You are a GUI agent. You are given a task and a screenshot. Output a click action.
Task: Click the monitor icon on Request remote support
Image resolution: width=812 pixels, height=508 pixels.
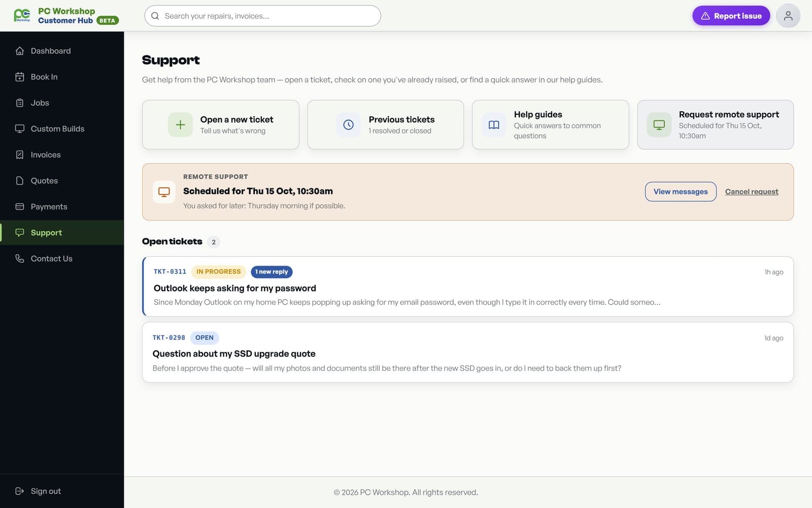(659, 124)
